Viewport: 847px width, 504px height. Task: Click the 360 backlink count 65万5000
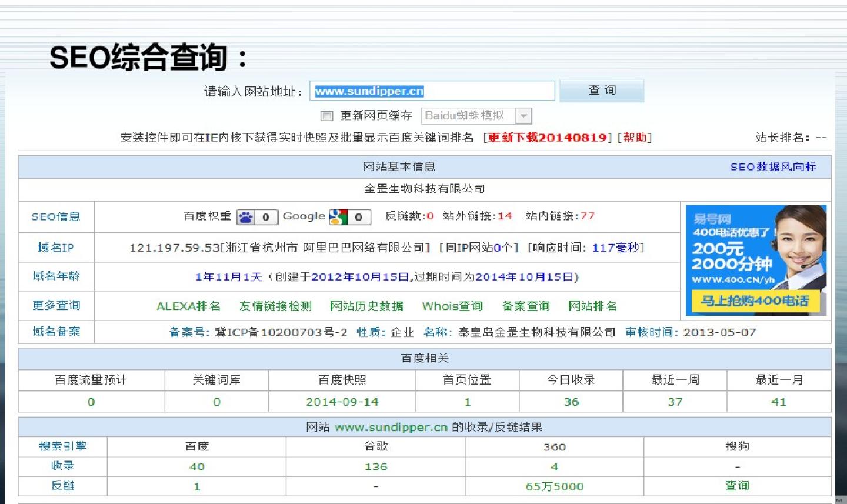click(x=554, y=486)
